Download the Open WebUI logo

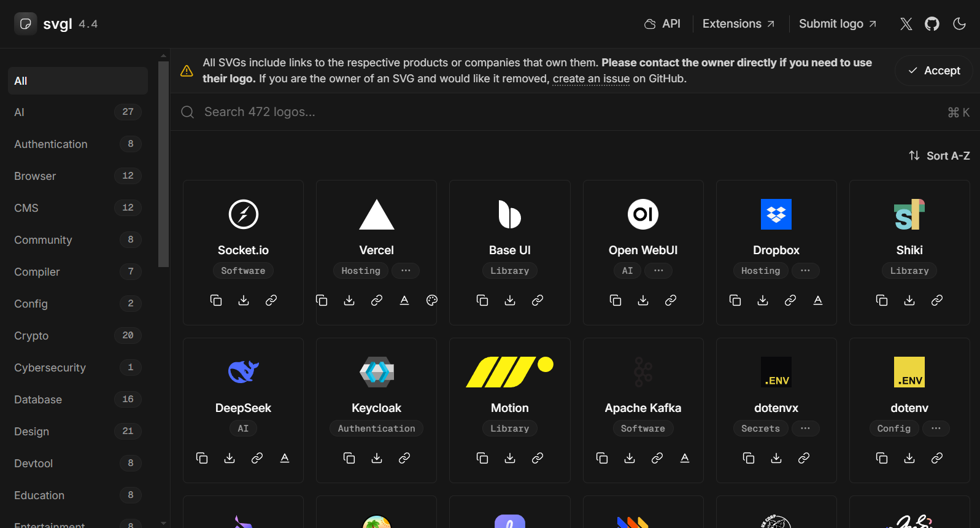(643, 300)
